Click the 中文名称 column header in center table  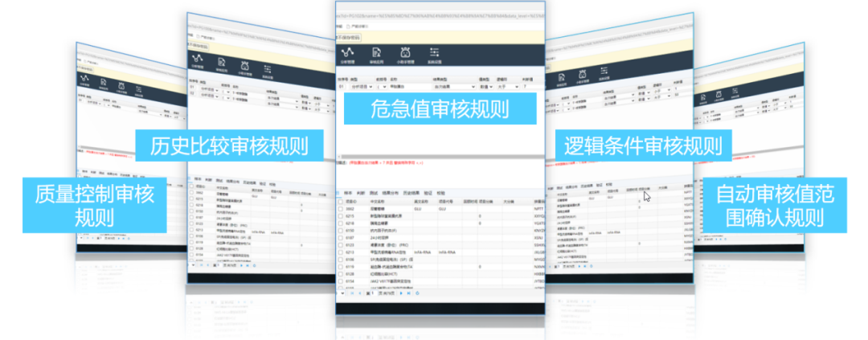pos(378,202)
